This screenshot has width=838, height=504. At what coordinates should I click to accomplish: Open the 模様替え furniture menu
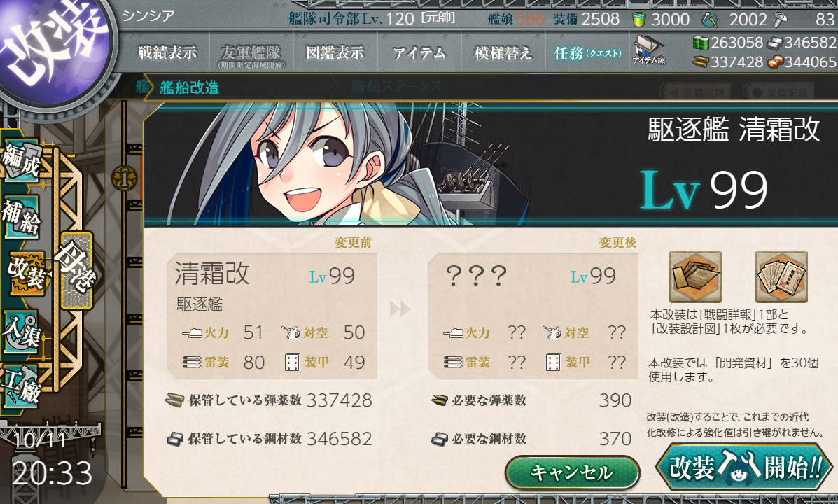[x=503, y=52]
